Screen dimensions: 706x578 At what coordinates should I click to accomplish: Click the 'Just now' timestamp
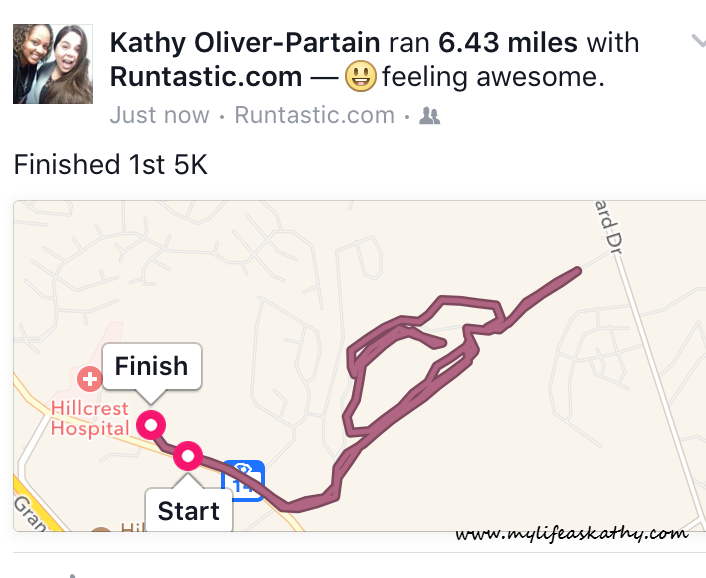(x=159, y=115)
